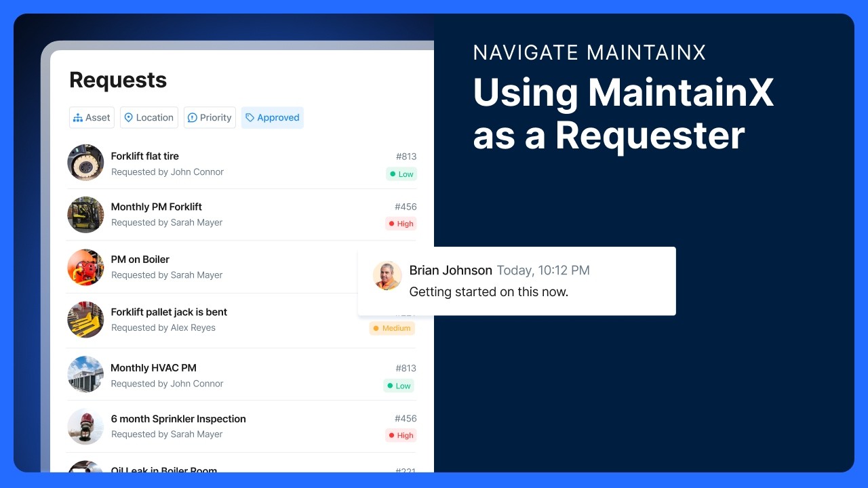Click Low priority badge on Monthly HVAC PM

[399, 386]
